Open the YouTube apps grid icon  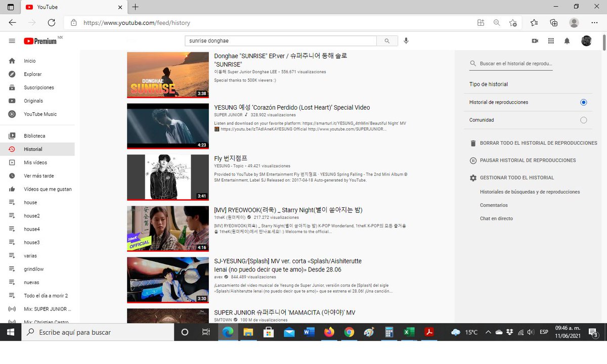[x=551, y=41]
